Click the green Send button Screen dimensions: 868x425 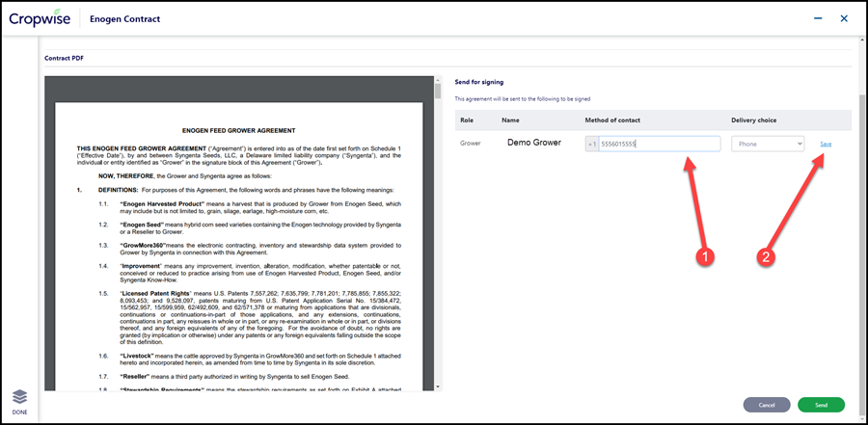(x=821, y=405)
